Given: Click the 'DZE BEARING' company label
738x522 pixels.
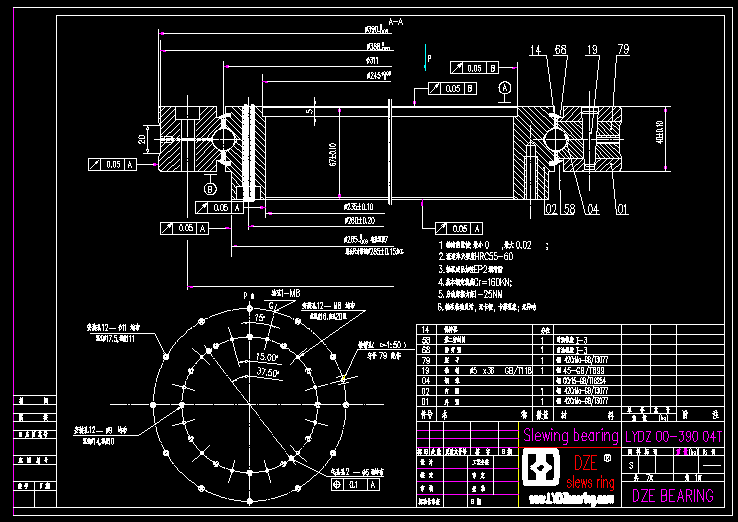Looking at the screenshot, I should pyautogui.click(x=673, y=496).
